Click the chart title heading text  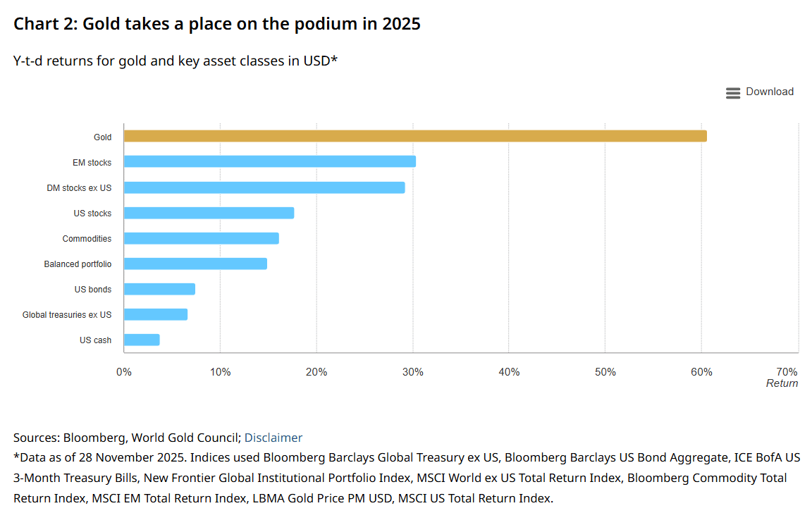217,24
